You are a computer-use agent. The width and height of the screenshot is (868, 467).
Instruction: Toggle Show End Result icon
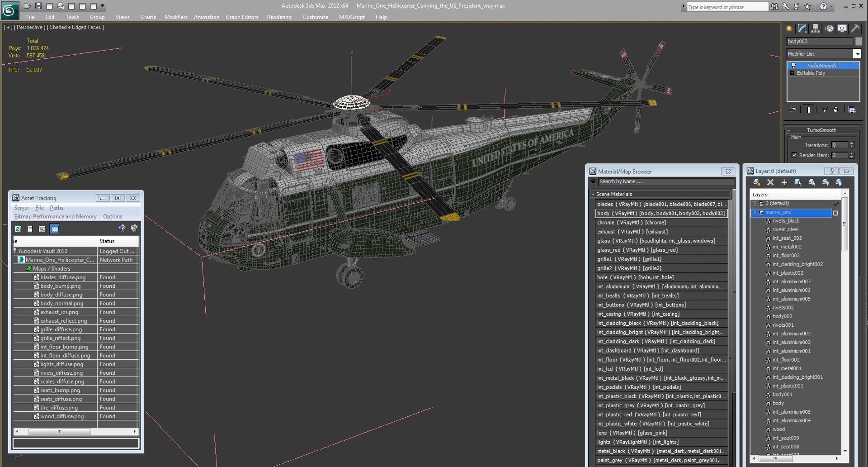pyautogui.click(x=809, y=110)
